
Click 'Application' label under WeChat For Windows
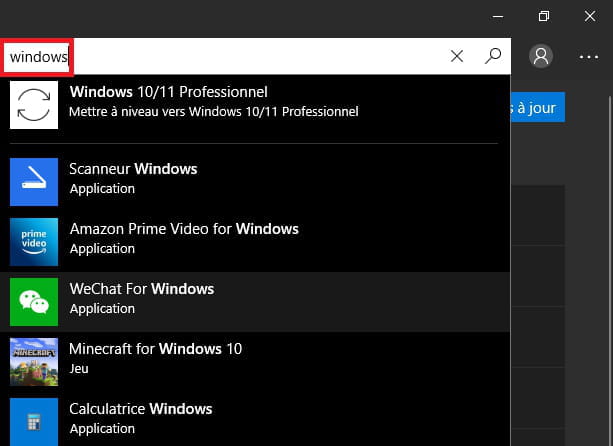click(x=102, y=309)
